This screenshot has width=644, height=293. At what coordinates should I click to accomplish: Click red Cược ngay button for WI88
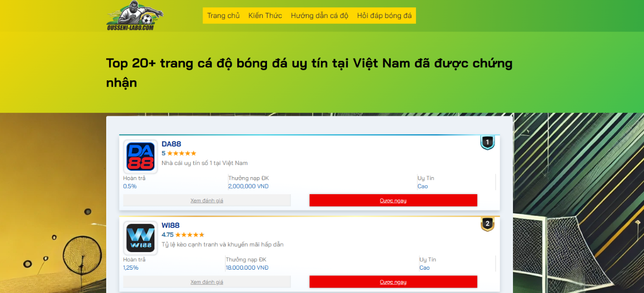(393, 282)
